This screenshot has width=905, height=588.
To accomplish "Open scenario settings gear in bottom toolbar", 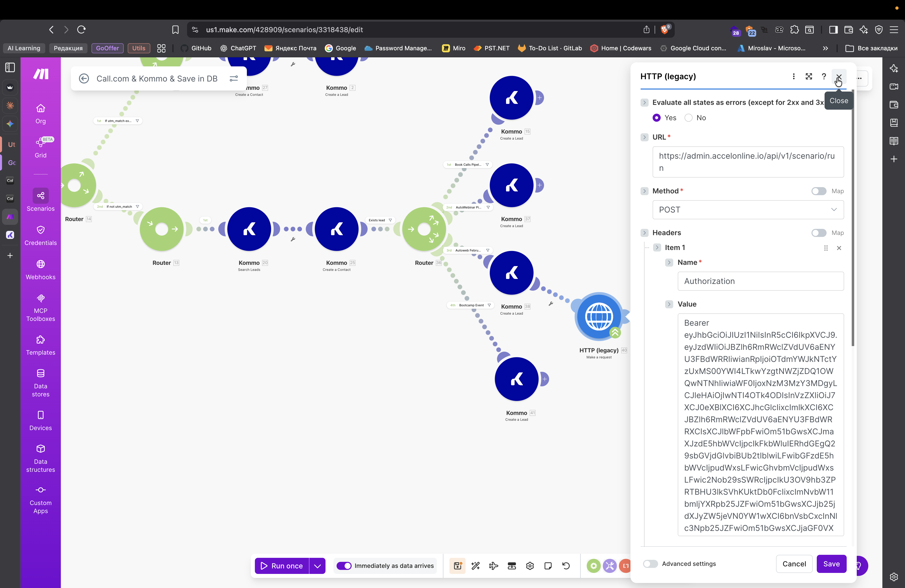I will 530,566.
